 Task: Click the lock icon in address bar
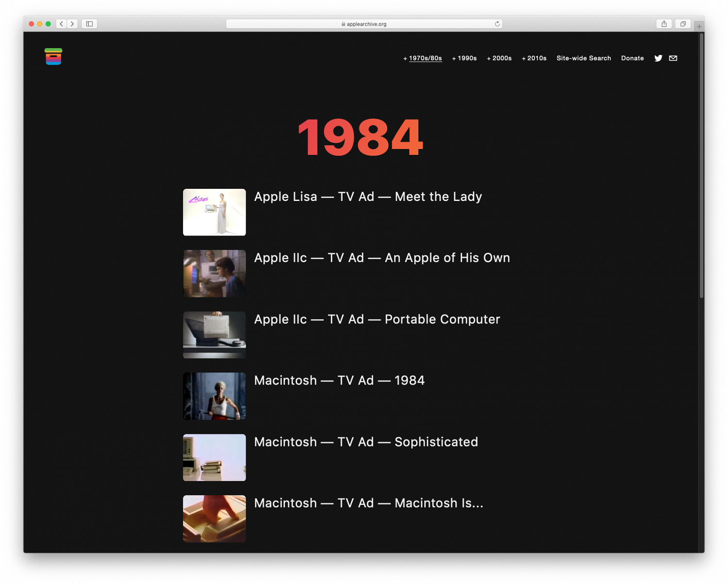[343, 24]
